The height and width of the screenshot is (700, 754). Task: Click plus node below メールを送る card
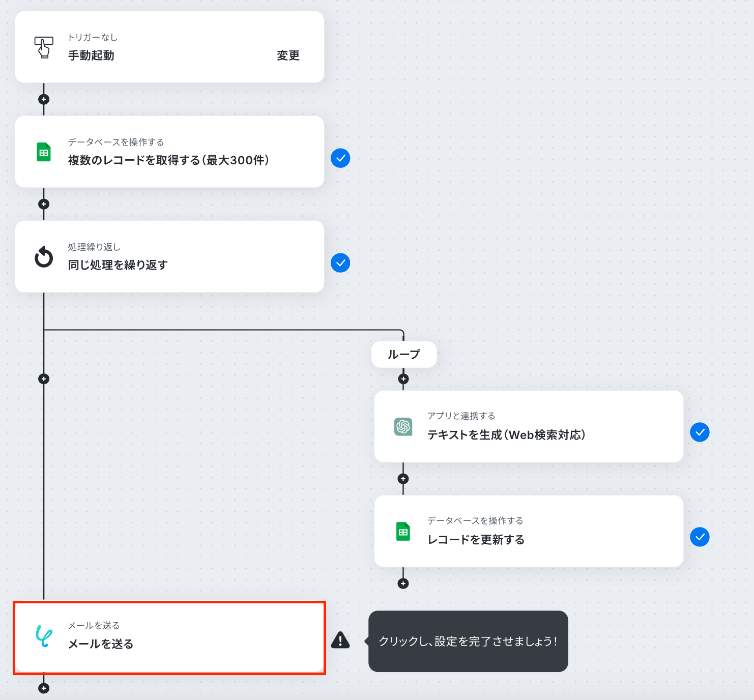tap(44, 688)
